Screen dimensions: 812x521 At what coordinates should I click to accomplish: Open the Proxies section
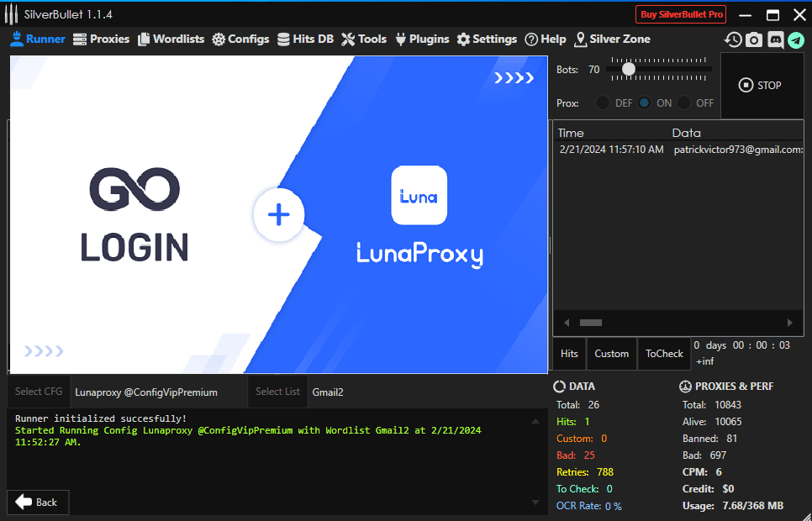coord(102,39)
